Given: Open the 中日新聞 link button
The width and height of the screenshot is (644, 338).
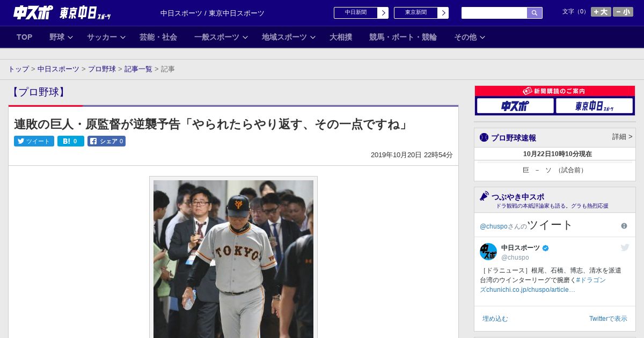Looking at the screenshot, I should [x=356, y=13].
